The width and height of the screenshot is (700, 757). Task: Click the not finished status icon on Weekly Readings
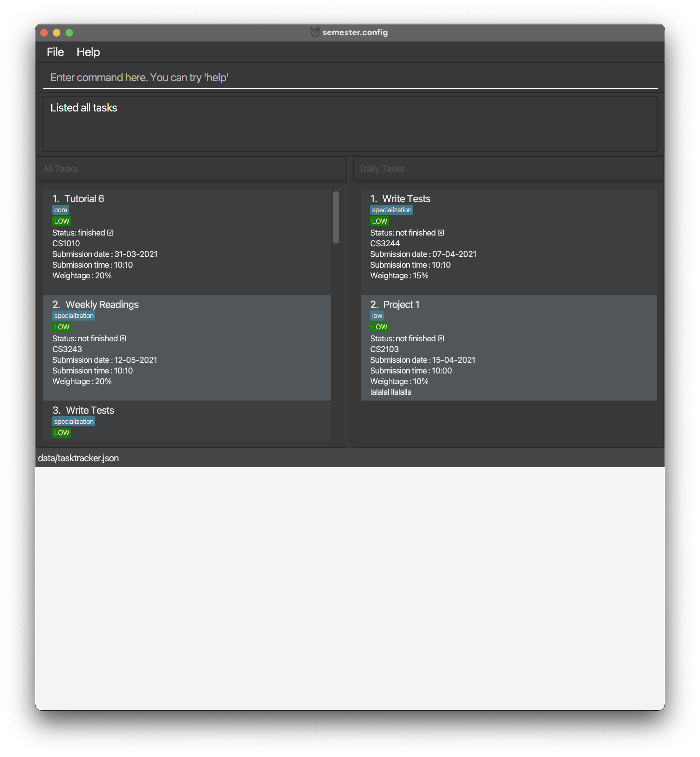coord(123,338)
